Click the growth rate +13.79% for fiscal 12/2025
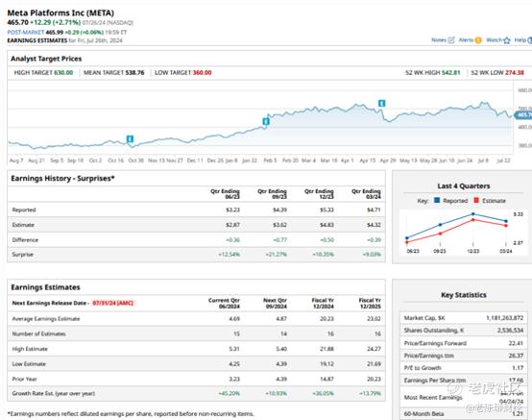532x420 pixels. point(370,393)
